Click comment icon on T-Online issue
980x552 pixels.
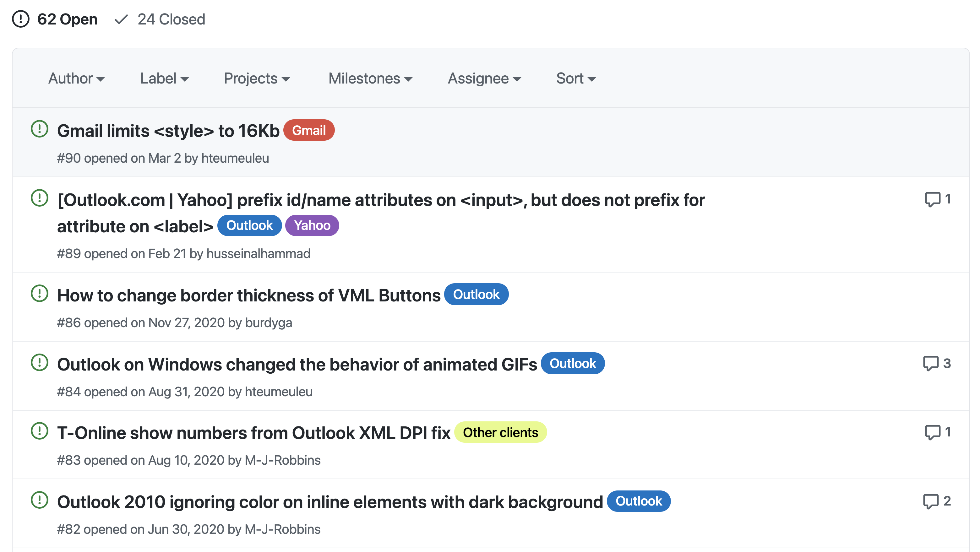click(933, 432)
